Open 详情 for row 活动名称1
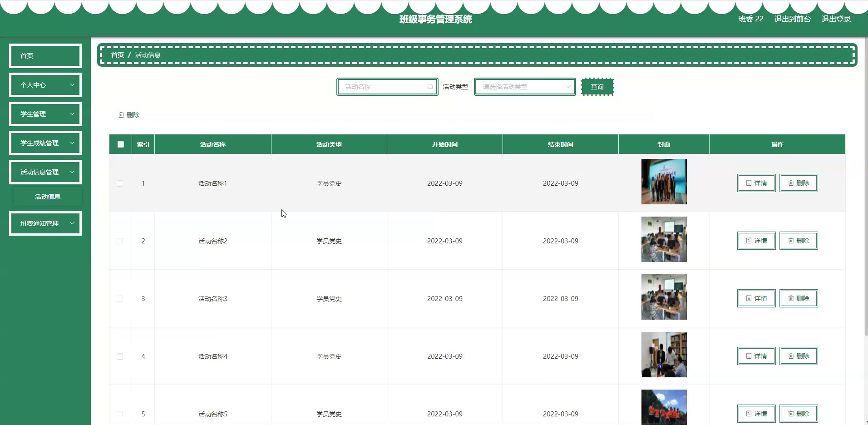The height and width of the screenshot is (425, 868). (x=756, y=183)
